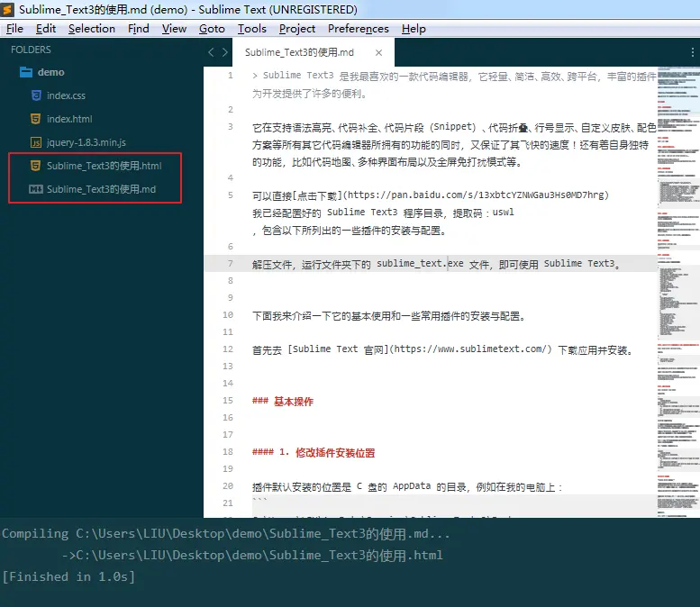Click the 'Compiling C:\Users\LIU' build output line
Image resolution: width=700 pixels, height=607 pixels.
coord(225,534)
